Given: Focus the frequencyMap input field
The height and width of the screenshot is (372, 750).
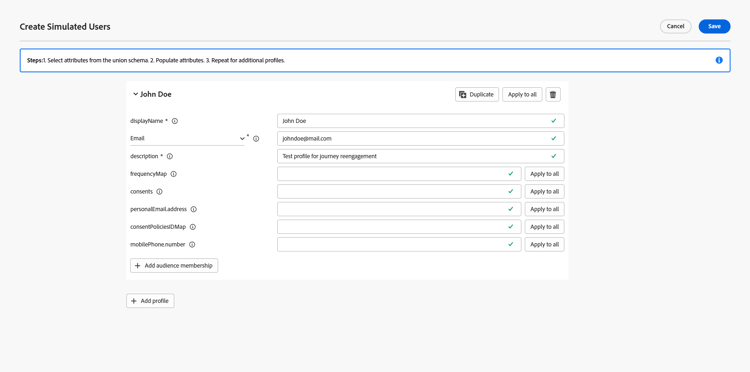Looking at the screenshot, I should pyautogui.click(x=399, y=174).
